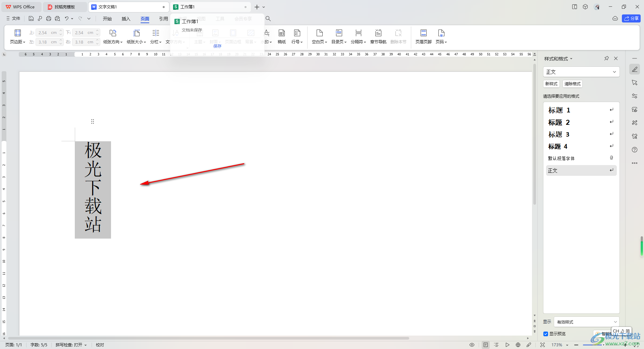This screenshot has height=349, width=644.
Task: Expand the 有效样式 display dropdown
Action: pyautogui.click(x=615, y=322)
